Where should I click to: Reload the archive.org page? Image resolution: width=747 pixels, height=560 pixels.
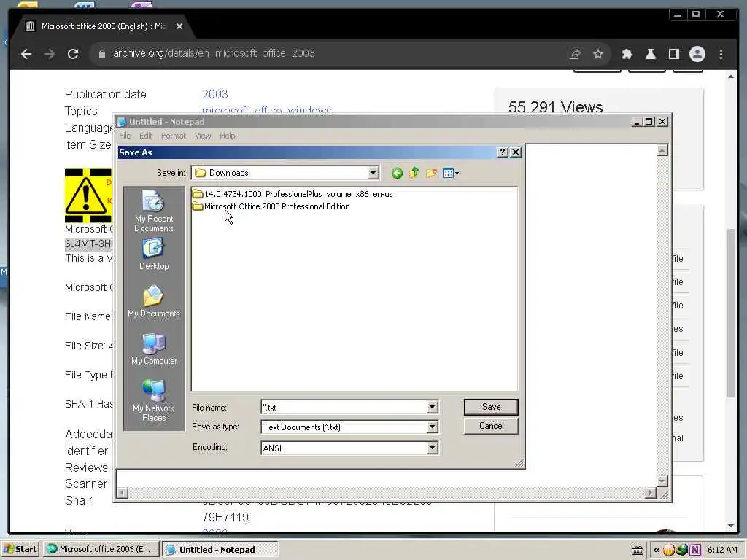point(72,54)
